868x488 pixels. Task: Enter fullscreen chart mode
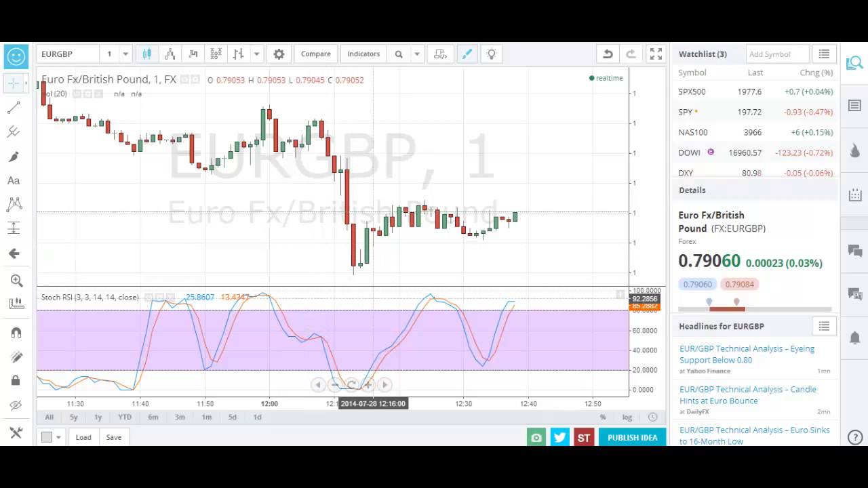pos(656,54)
